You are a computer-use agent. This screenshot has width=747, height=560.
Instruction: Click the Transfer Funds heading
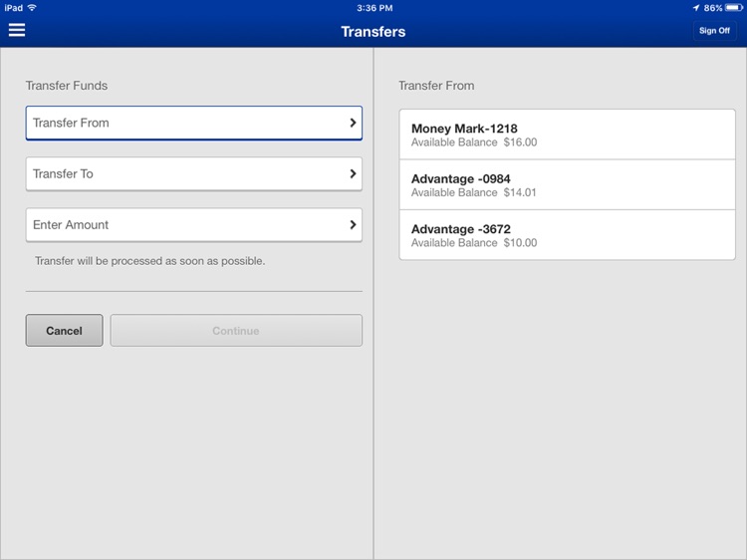(x=66, y=86)
